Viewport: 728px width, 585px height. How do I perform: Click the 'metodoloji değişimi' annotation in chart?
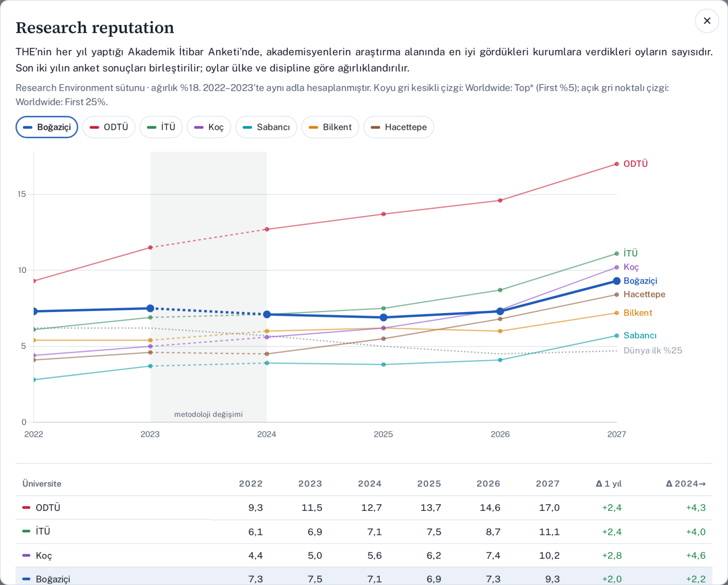click(x=208, y=414)
